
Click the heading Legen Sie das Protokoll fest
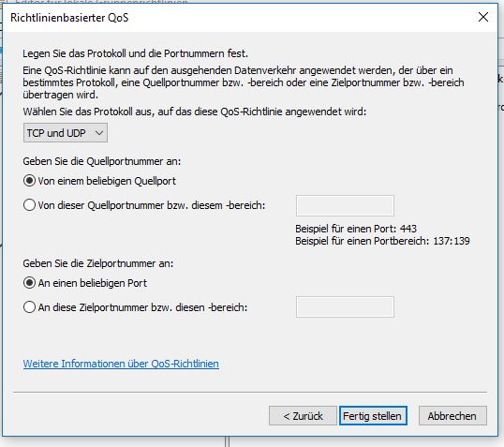[x=135, y=53]
